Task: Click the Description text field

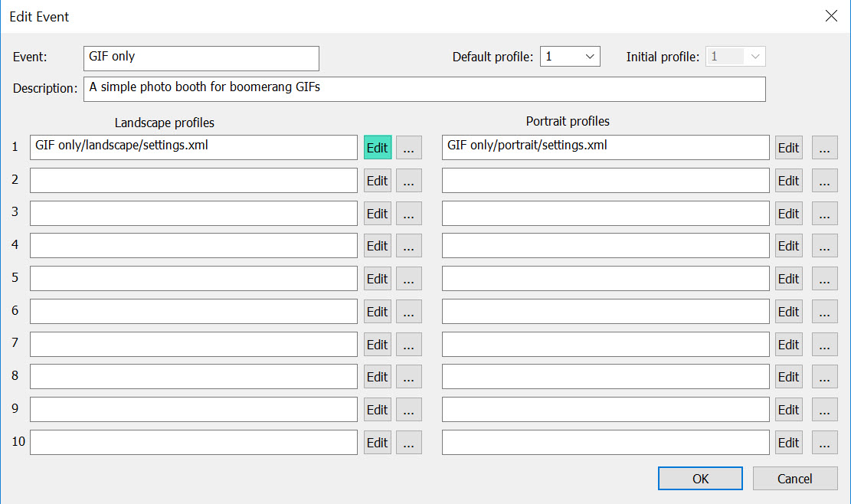Action: tap(424, 88)
